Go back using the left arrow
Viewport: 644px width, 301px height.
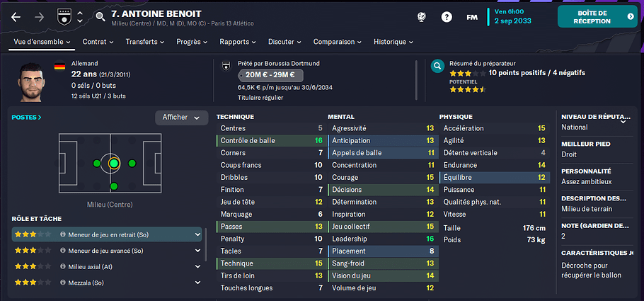pos(16,17)
